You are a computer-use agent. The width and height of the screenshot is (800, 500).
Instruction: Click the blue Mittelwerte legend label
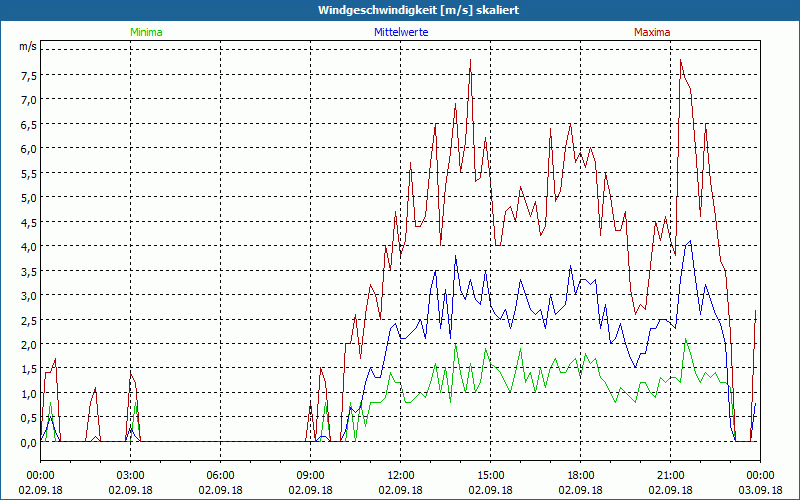coord(401,32)
